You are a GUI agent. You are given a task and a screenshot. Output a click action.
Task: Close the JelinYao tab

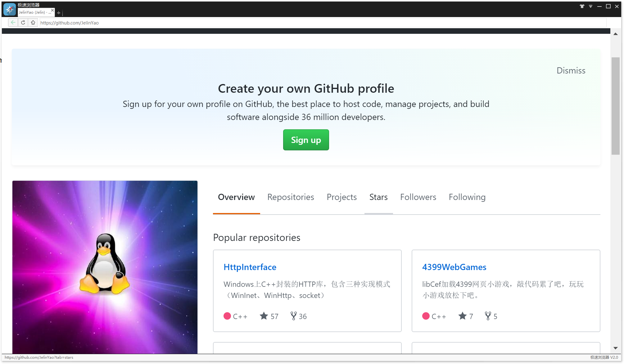[x=52, y=10]
